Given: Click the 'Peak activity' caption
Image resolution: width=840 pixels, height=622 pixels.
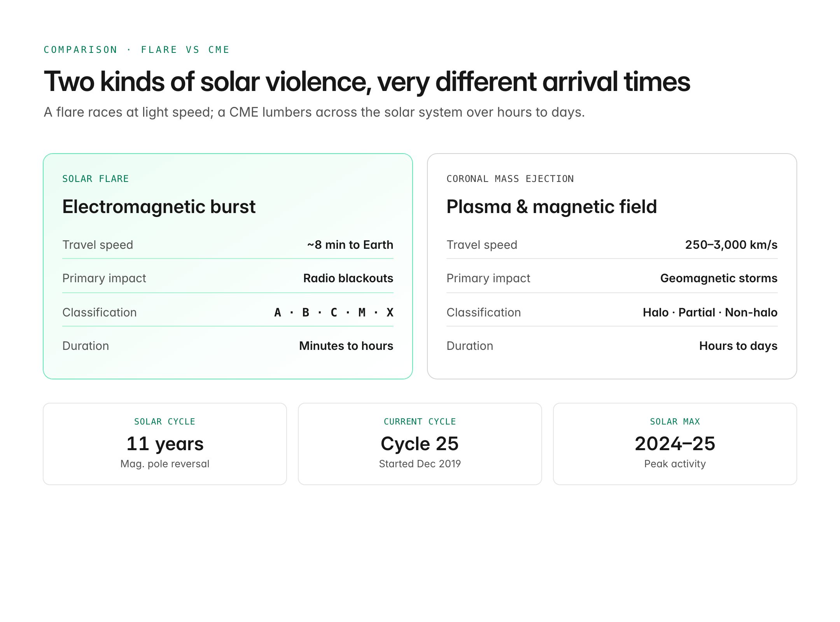Looking at the screenshot, I should [675, 464].
